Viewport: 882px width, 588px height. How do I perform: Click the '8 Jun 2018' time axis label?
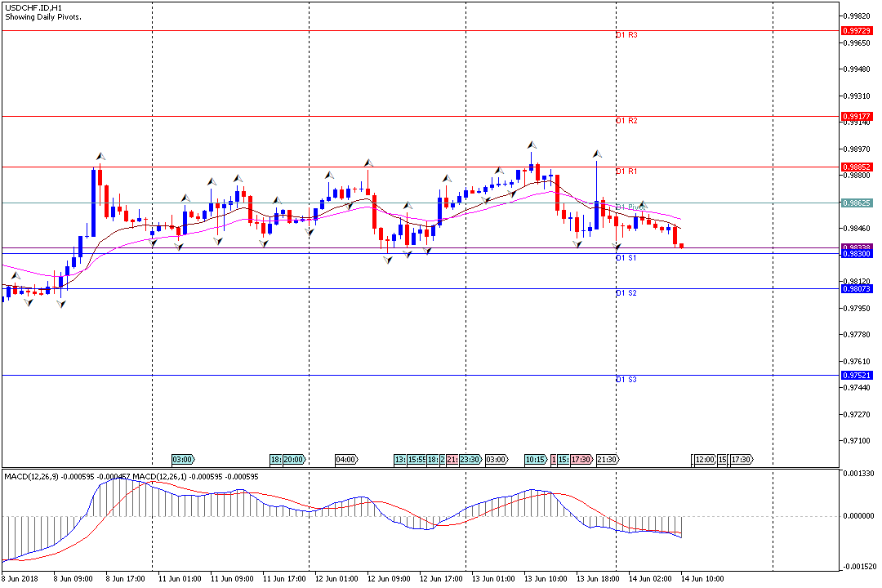(20, 578)
